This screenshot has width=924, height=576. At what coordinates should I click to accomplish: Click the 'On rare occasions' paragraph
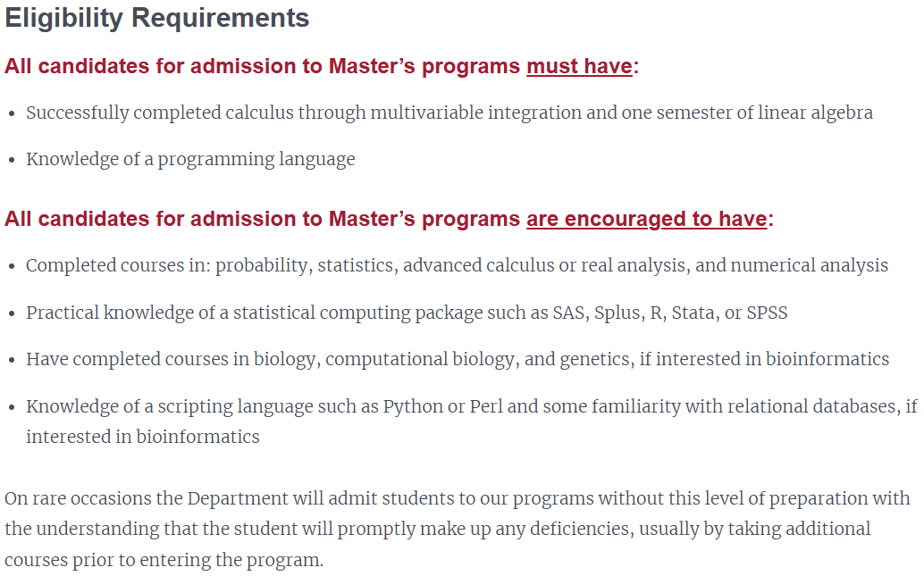pyautogui.click(x=458, y=529)
